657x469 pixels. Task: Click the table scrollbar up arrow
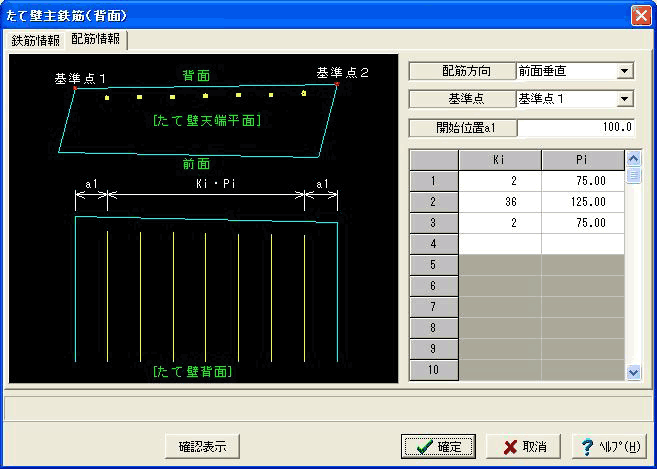pos(633,159)
